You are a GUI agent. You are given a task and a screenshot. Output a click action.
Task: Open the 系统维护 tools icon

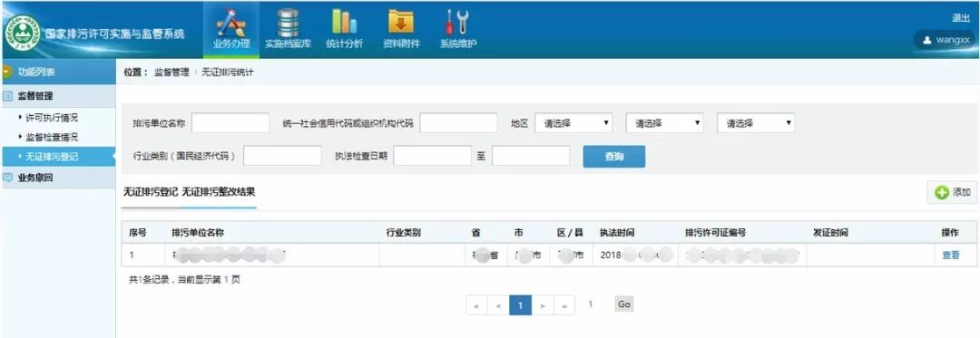[457, 22]
